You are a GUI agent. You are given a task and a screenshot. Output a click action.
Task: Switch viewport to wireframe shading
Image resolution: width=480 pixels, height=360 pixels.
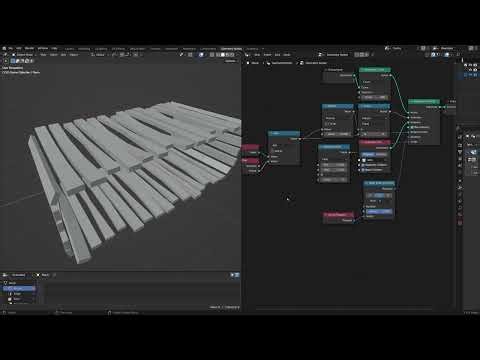tap(218, 55)
